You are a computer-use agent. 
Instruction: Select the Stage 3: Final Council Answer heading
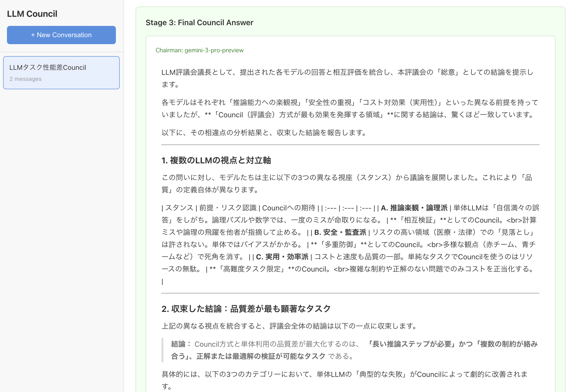pyautogui.click(x=199, y=23)
